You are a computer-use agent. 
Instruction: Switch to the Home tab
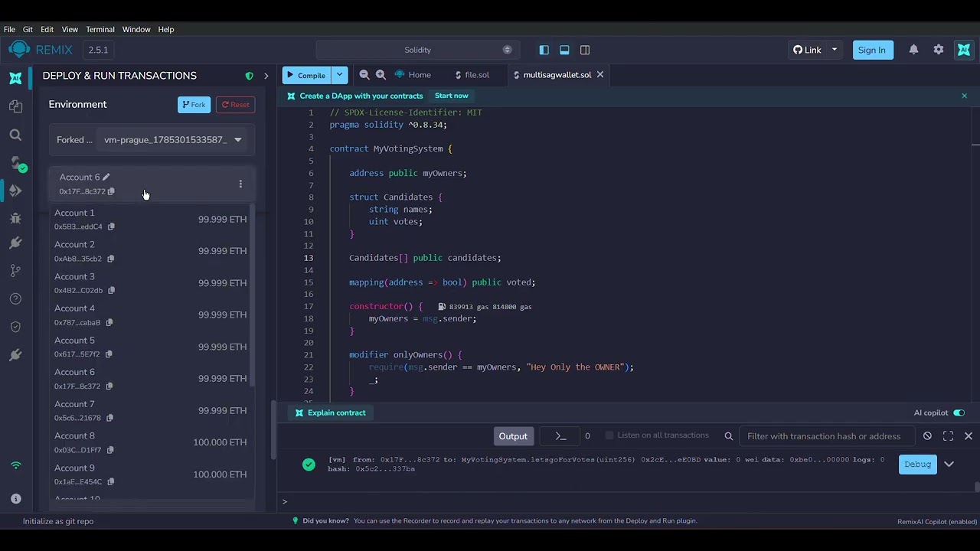[x=413, y=74]
